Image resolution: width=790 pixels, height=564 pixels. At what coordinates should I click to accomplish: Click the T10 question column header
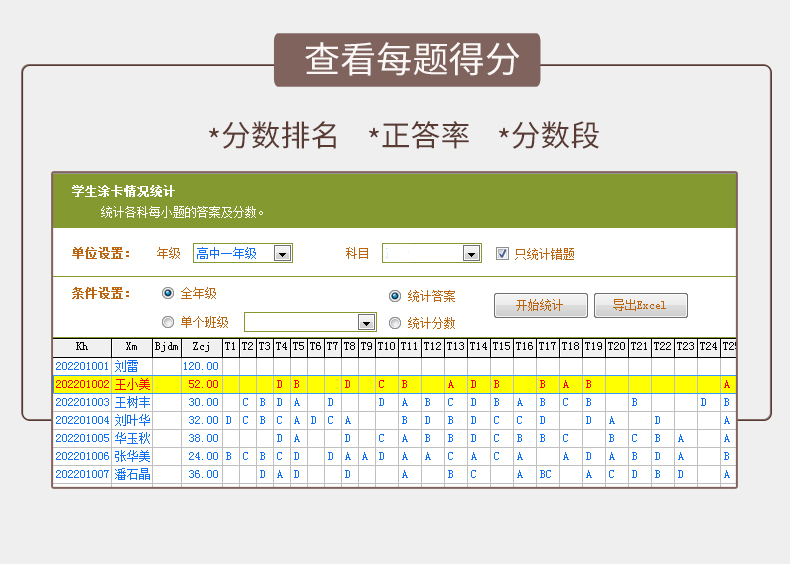click(386, 347)
